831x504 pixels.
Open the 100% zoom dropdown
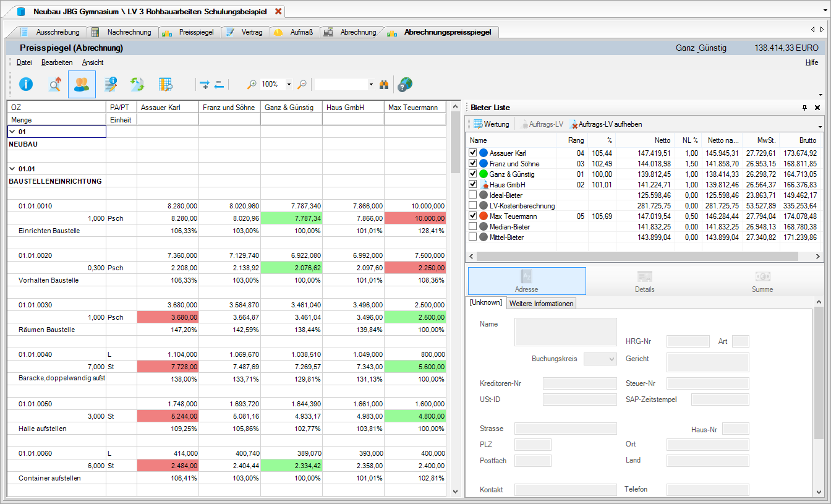click(289, 85)
